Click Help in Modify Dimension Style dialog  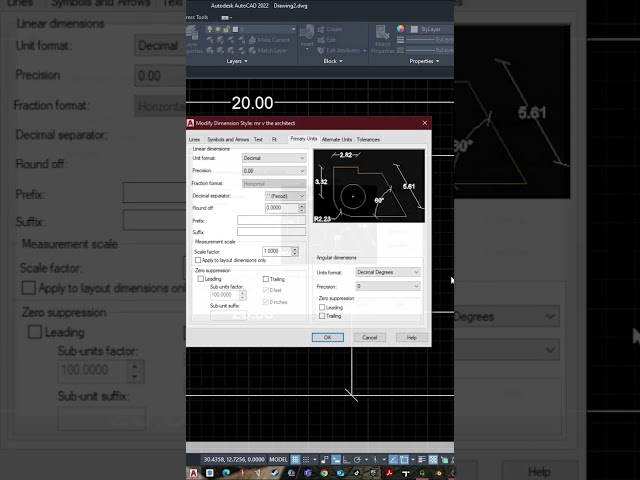point(411,338)
